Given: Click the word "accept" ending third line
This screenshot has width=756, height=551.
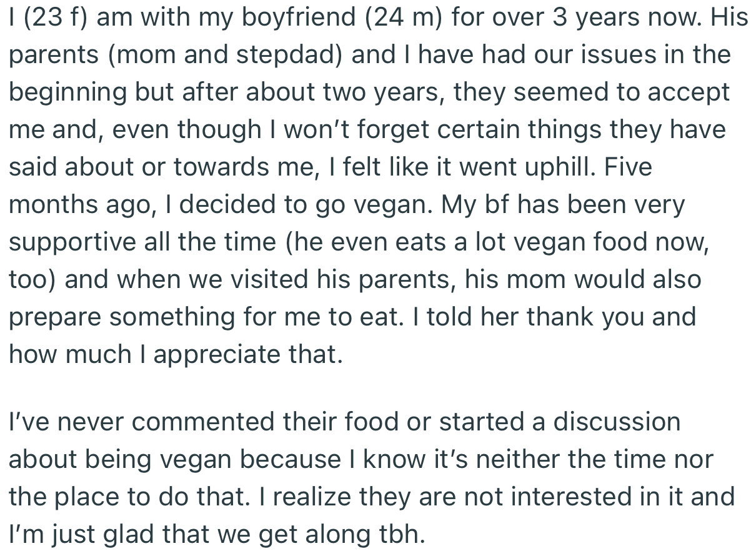Looking at the screenshot, I should tap(688, 92).
